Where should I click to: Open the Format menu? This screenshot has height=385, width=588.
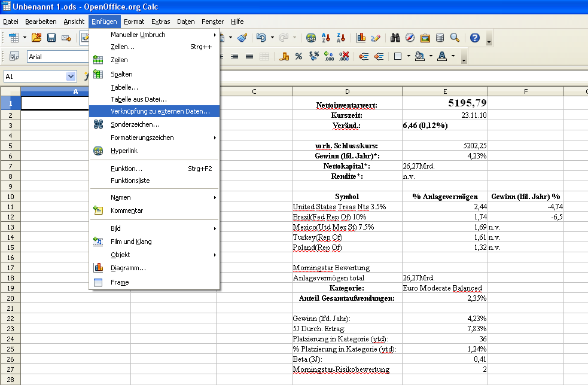click(x=134, y=22)
